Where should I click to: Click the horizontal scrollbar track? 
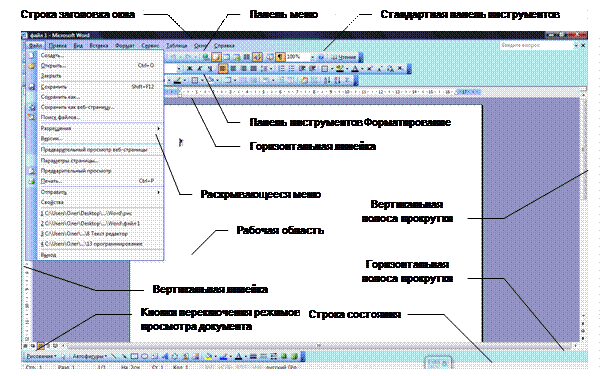(318, 346)
